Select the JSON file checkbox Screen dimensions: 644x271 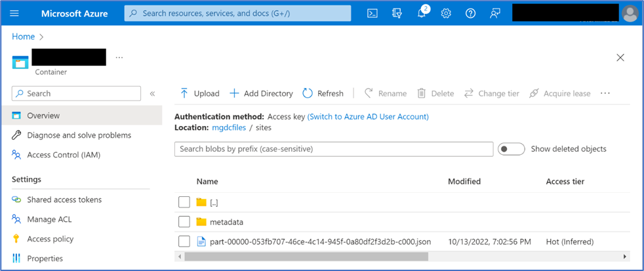pos(184,241)
